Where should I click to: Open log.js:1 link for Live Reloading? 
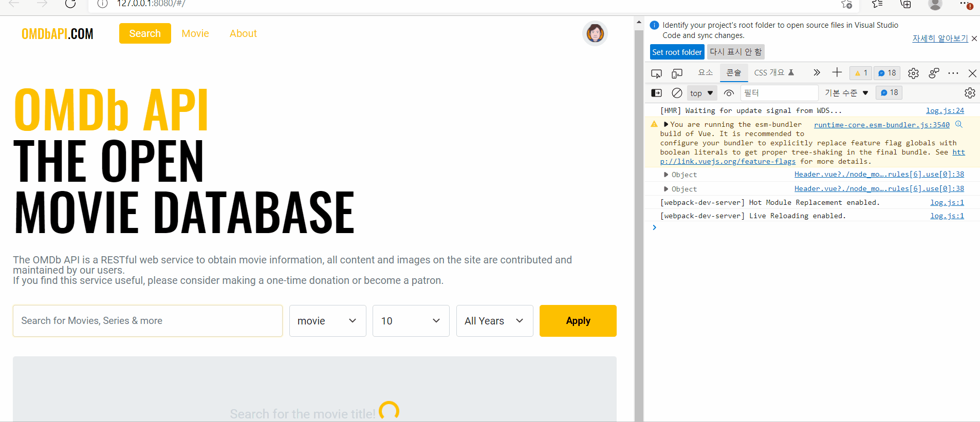click(947, 216)
